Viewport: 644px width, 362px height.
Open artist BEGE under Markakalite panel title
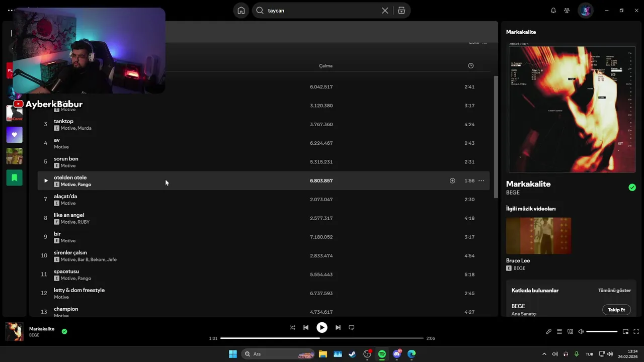pyautogui.click(x=513, y=193)
